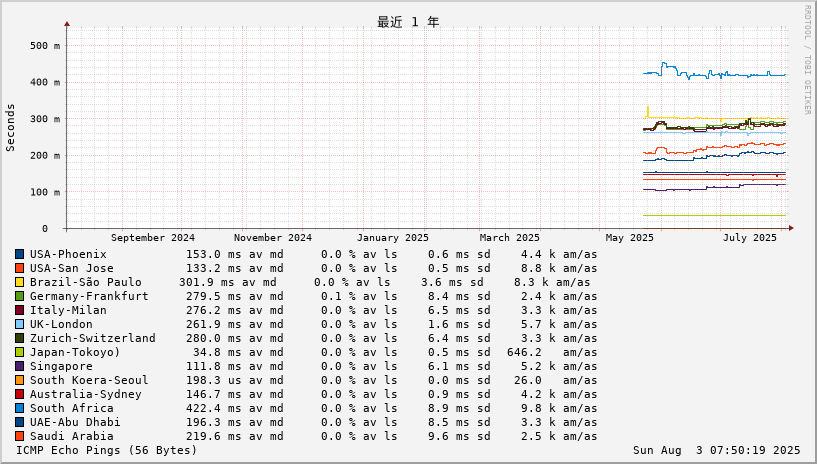Click the '196.3 ms' Abu Dhabi median value
Image resolution: width=817 pixels, height=464 pixels.
click(x=214, y=422)
